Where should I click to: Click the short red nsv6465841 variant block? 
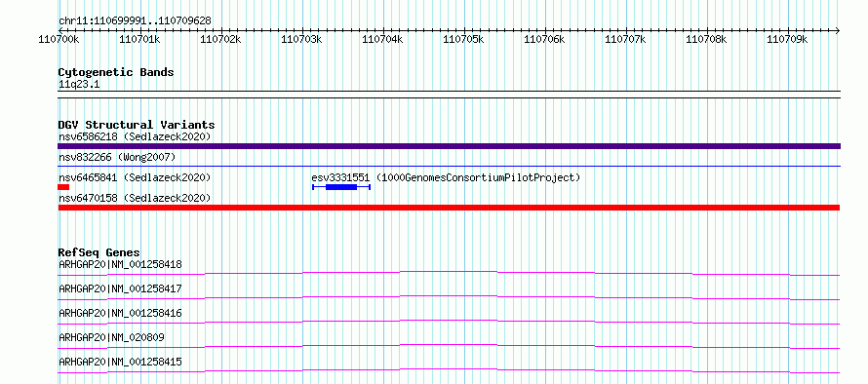(x=63, y=187)
